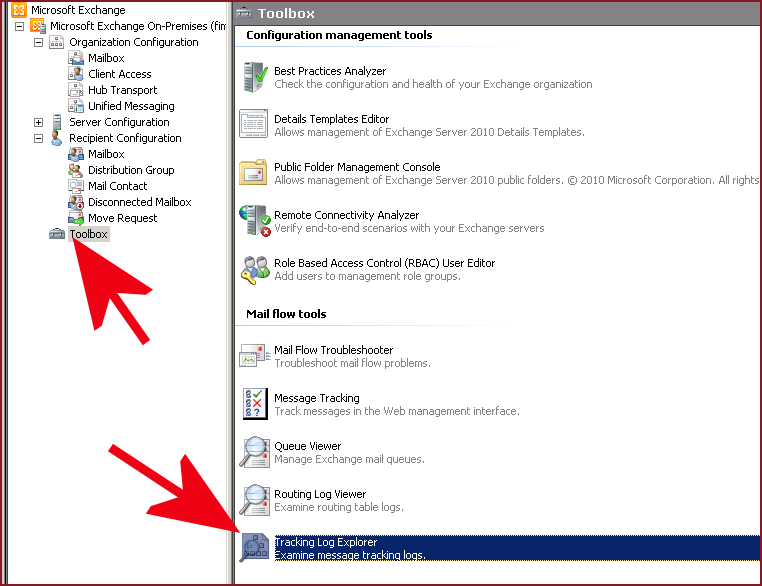Click the Disconnected Mailbox icon
The image size is (762, 586).
coord(76,202)
